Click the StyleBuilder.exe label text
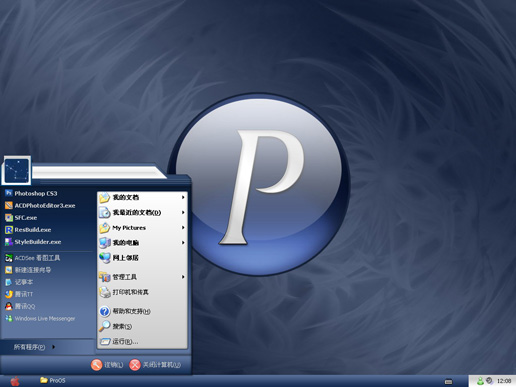This screenshot has height=387, width=516. pyautogui.click(x=38, y=242)
